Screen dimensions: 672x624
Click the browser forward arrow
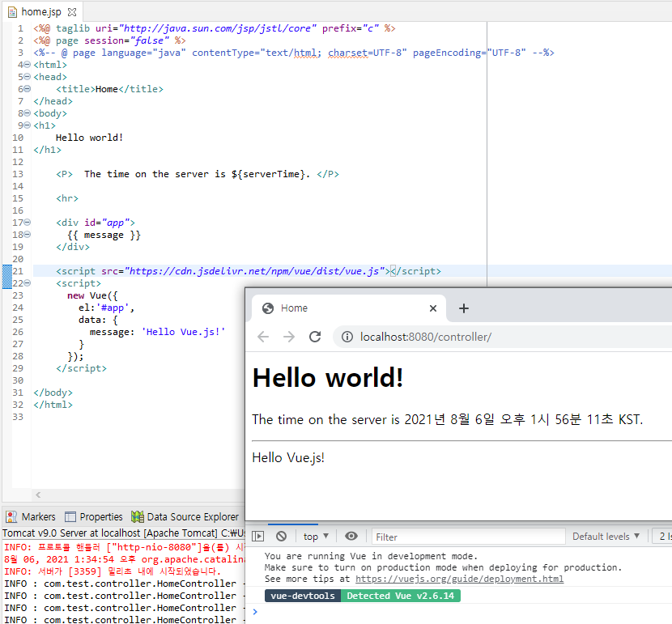pos(289,337)
